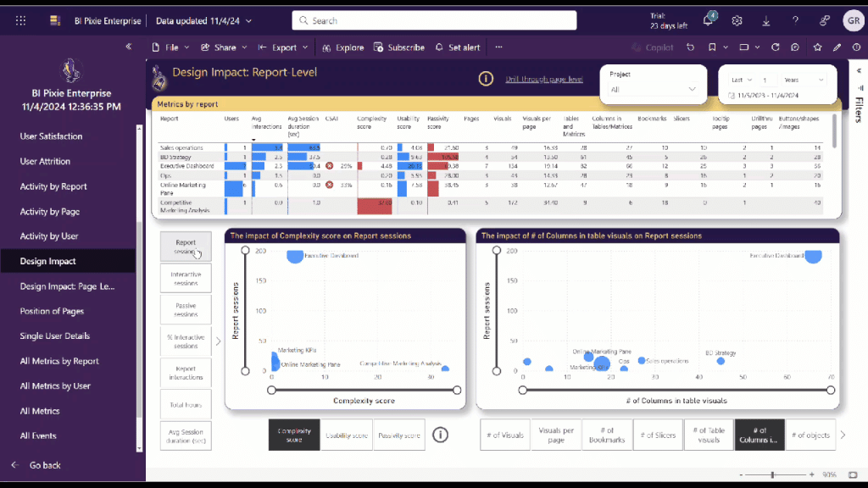Image resolution: width=868 pixels, height=488 pixels.
Task: Open the settings gear
Action: pos(737,20)
